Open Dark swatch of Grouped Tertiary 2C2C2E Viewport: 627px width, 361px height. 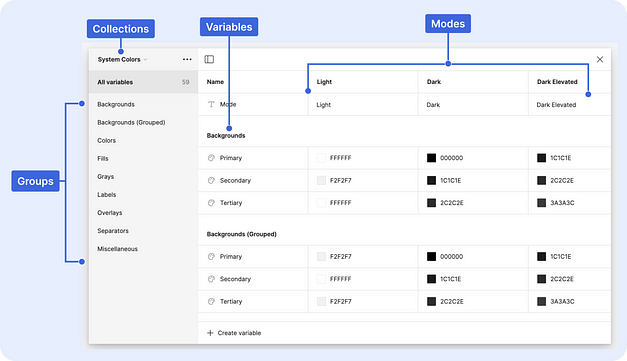[431, 301]
